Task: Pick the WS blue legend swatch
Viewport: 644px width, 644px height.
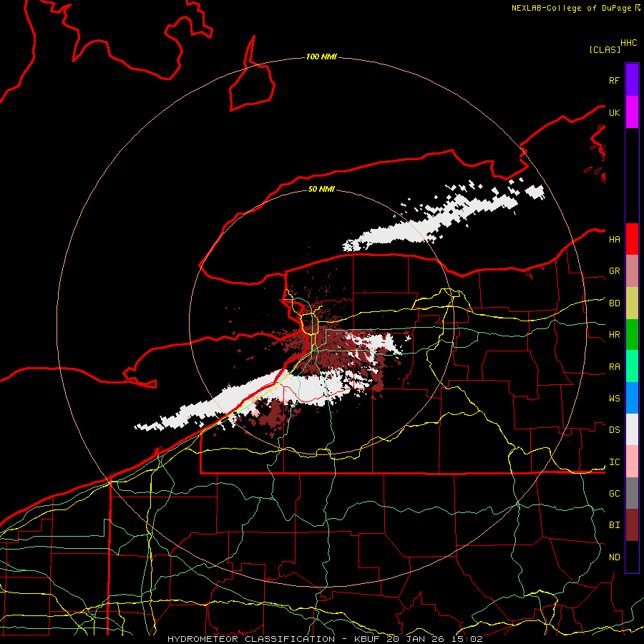Action: click(632, 398)
